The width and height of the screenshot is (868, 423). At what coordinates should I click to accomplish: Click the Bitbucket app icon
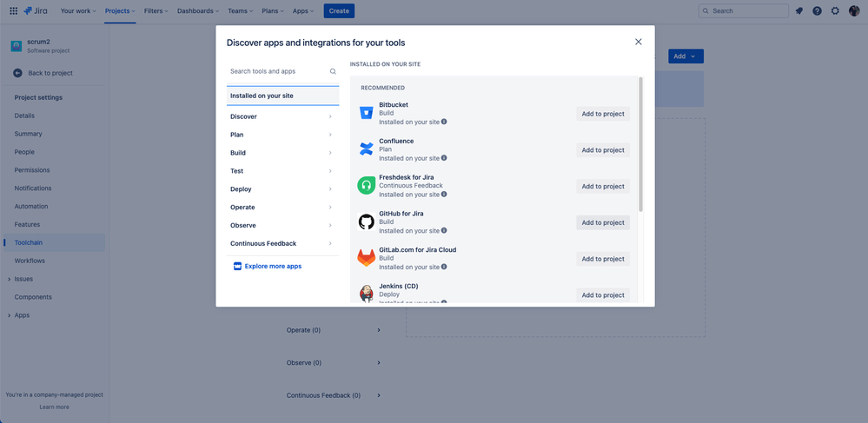click(366, 113)
